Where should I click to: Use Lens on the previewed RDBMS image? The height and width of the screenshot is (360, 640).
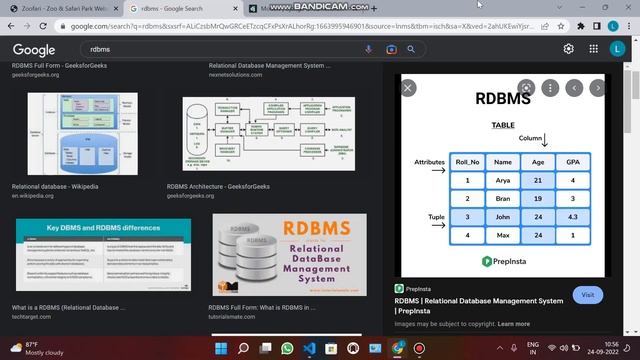(x=526, y=88)
